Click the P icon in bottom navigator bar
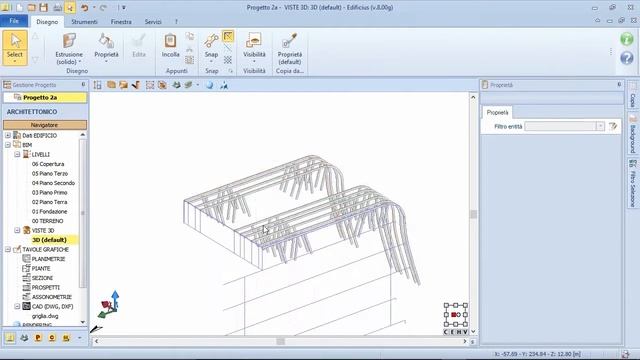Image resolution: width=640 pixels, height=360 pixels. [38, 338]
